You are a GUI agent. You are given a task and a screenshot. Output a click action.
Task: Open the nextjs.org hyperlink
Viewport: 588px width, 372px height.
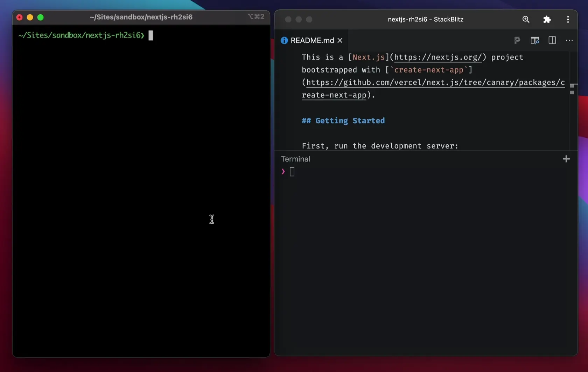point(437,57)
